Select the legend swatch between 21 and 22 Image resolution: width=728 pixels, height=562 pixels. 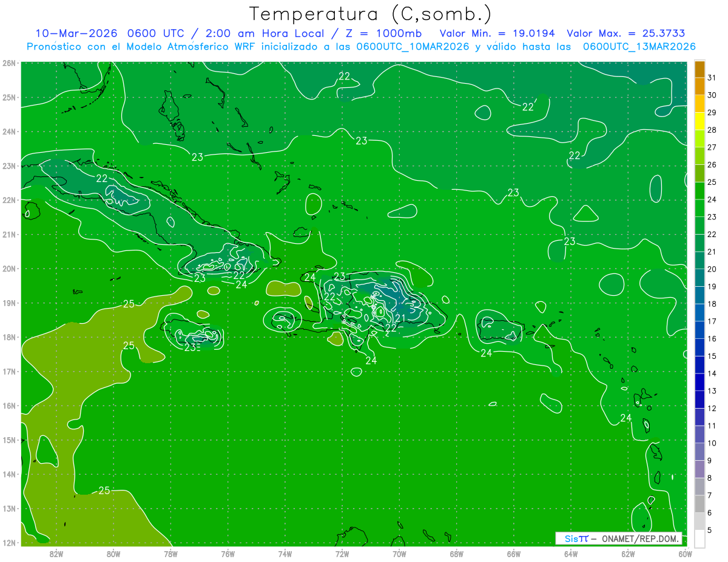coord(699,243)
